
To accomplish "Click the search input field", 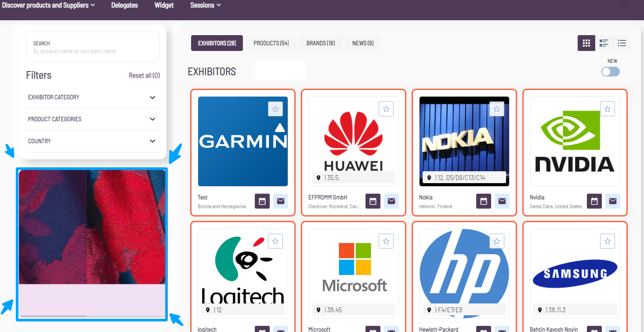I will click(x=93, y=47).
